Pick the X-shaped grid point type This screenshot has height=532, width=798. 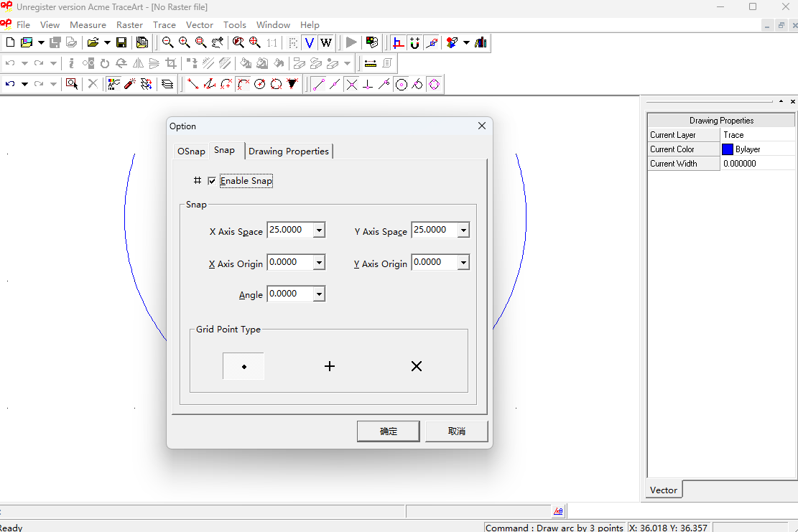coord(416,366)
